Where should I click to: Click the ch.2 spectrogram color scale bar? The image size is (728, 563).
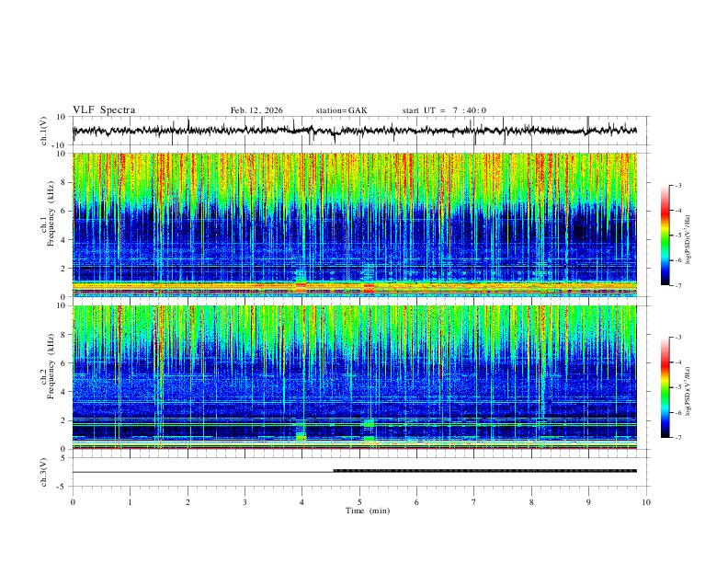point(665,387)
